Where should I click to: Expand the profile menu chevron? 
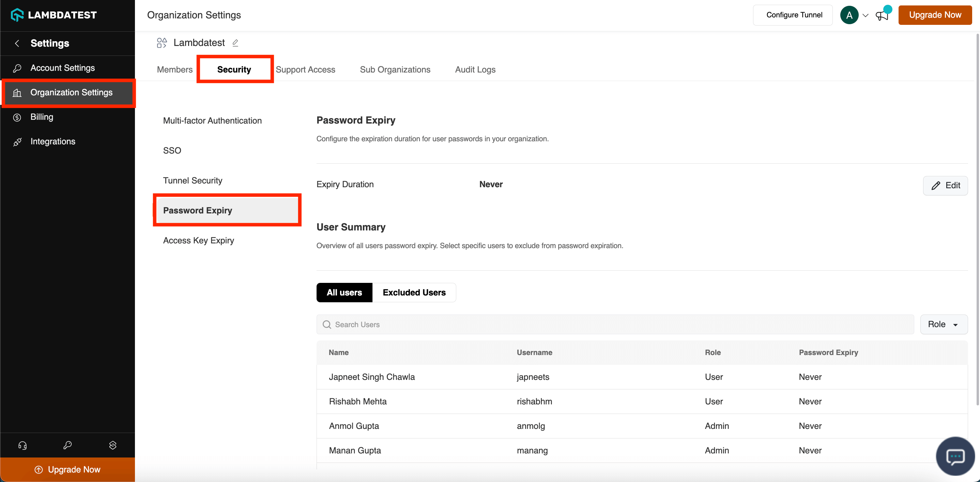tap(866, 16)
